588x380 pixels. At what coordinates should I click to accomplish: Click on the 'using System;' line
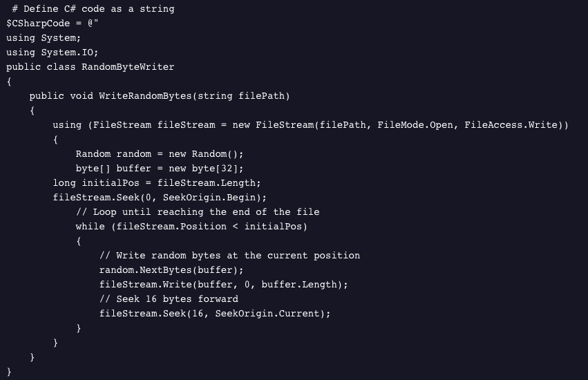(x=44, y=38)
